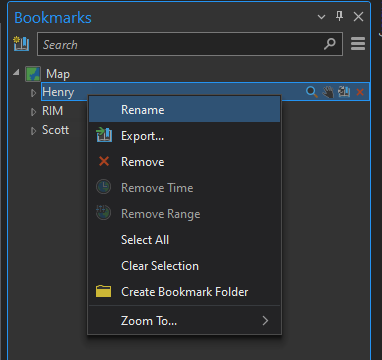Update the Henry bookmark with its icon

344,92
